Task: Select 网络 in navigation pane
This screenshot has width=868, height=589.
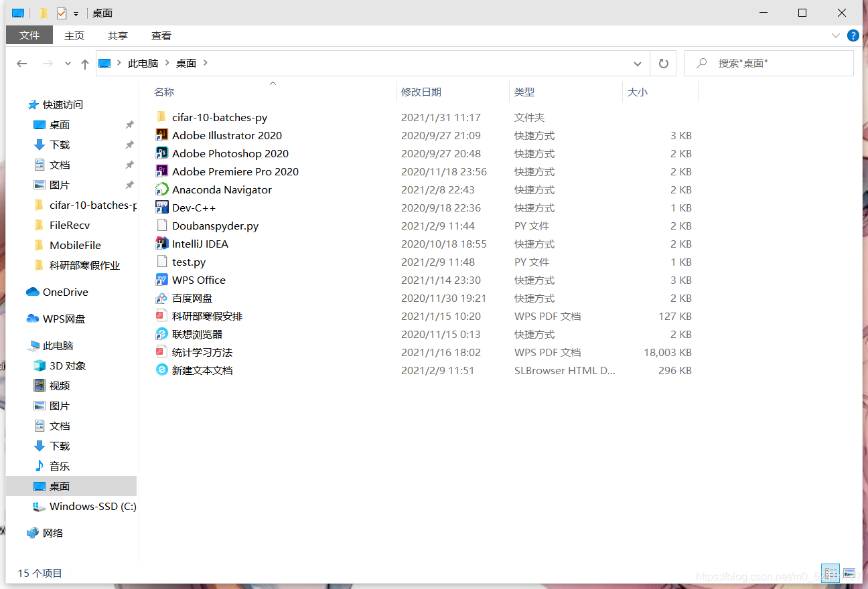Action: tap(53, 533)
